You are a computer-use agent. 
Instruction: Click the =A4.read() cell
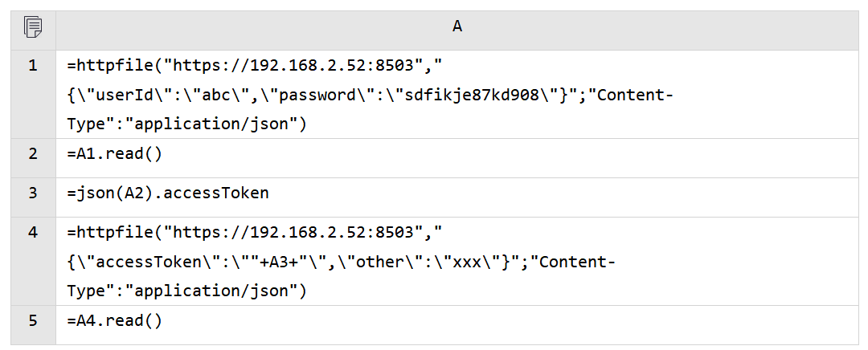tap(116, 320)
